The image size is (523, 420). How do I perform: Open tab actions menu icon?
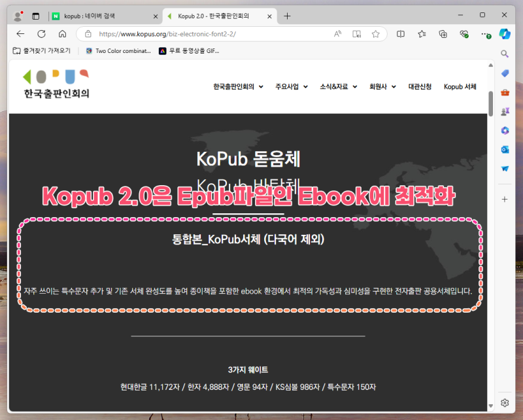[36, 16]
